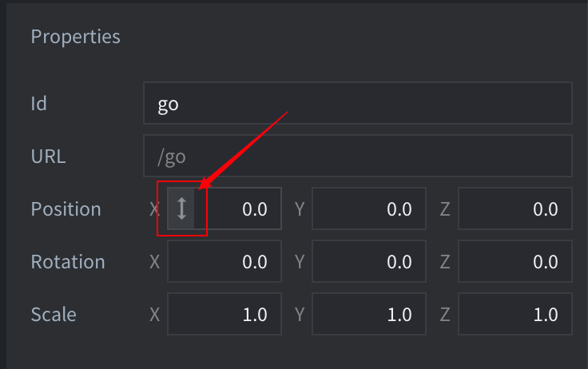The image size is (588, 369).
Task: Click the Scale X value field
Action: (224, 315)
